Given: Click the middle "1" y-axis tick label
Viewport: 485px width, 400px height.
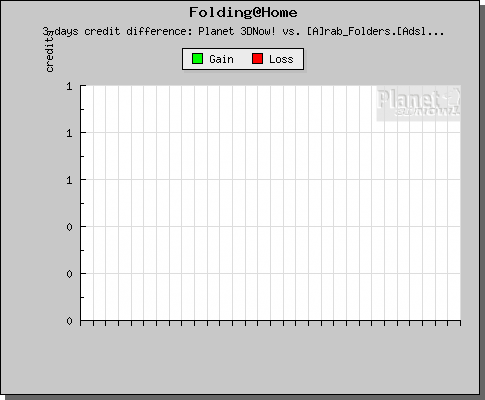Looking at the screenshot, I should coord(69,133).
